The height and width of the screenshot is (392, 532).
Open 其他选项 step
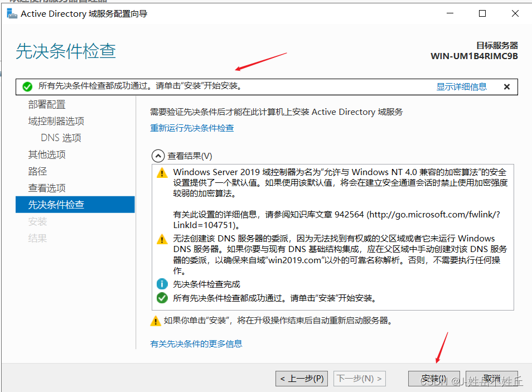[x=47, y=154]
